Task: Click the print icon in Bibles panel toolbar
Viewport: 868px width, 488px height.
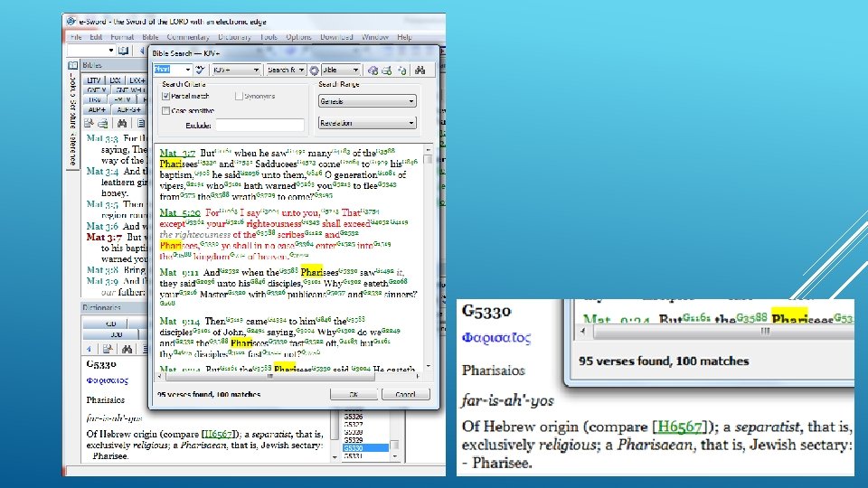Action: tap(103, 123)
